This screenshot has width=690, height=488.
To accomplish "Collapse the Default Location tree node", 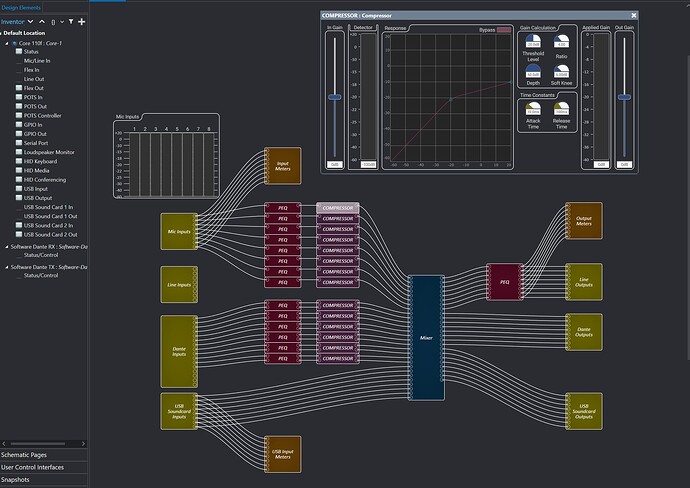I will pyautogui.click(x=1, y=33).
